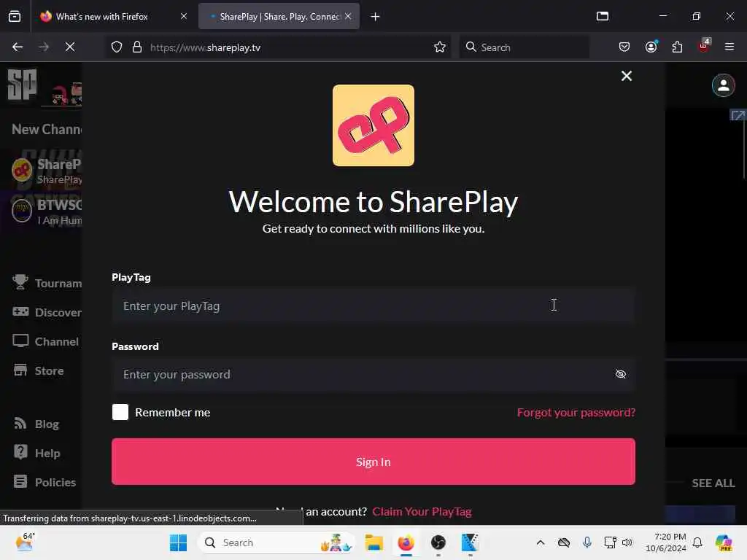Select the SharePlay browser tab
Screen dimensions: 747x560
pyautogui.click(x=279, y=17)
